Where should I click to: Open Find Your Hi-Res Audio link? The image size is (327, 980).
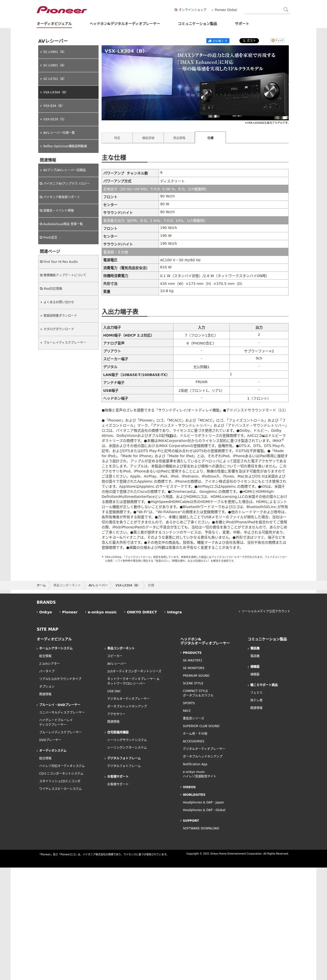coord(68,262)
